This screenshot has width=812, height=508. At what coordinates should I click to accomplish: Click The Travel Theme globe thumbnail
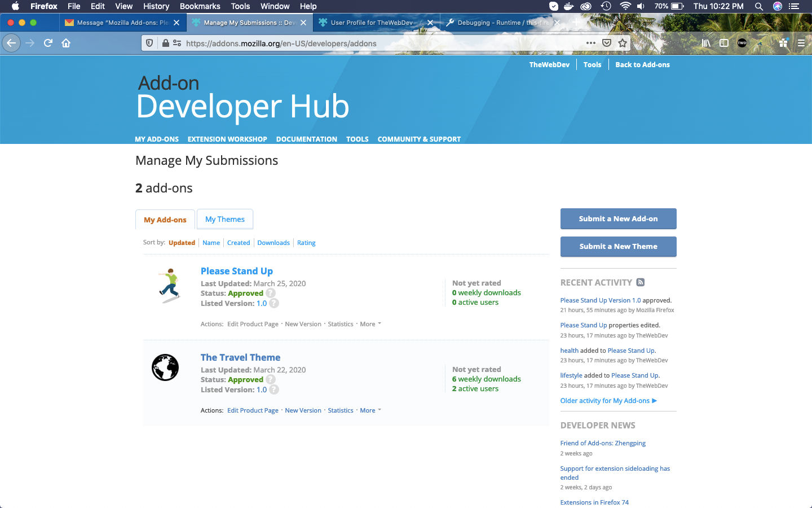click(x=165, y=367)
